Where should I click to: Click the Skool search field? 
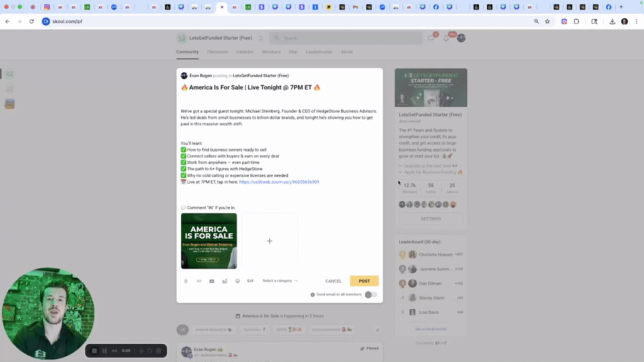346,38
